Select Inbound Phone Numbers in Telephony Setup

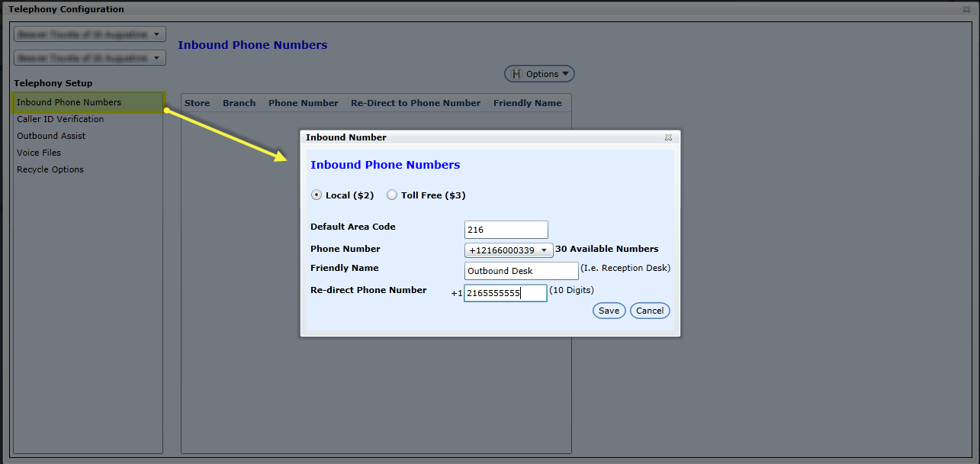pyautogui.click(x=69, y=102)
